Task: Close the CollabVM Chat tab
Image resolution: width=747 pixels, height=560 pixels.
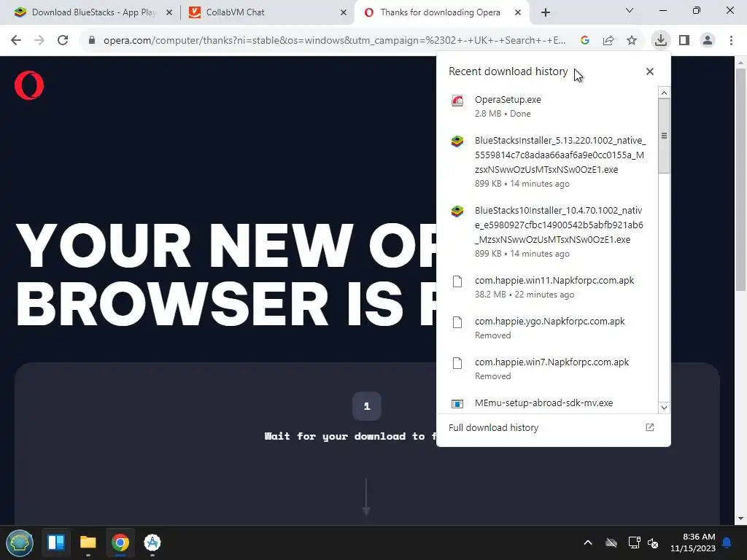Action: pyautogui.click(x=344, y=13)
